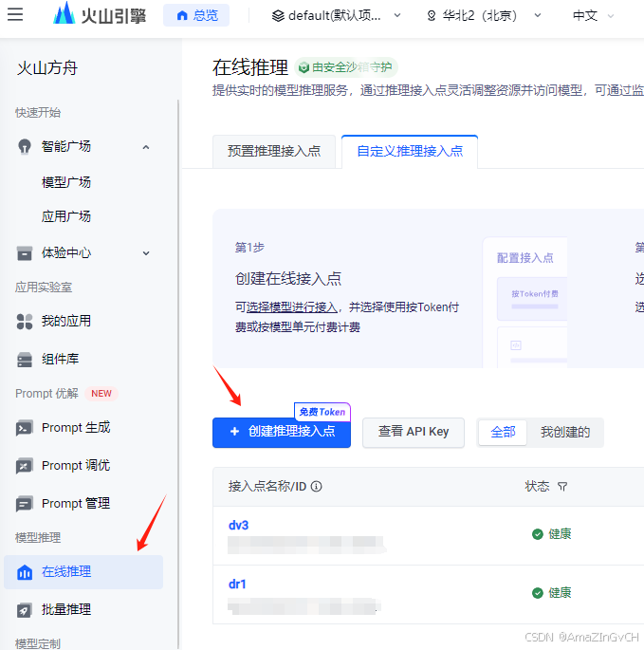Click the 火山方舟 sidebar title
Screen dimensions: 644x650
point(47,68)
